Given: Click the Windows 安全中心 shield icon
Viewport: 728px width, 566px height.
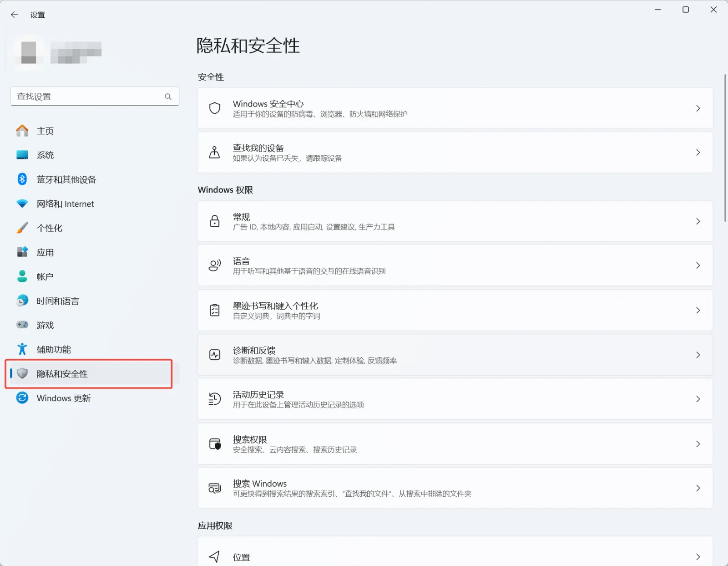Looking at the screenshot, I should tap(215, 108).
